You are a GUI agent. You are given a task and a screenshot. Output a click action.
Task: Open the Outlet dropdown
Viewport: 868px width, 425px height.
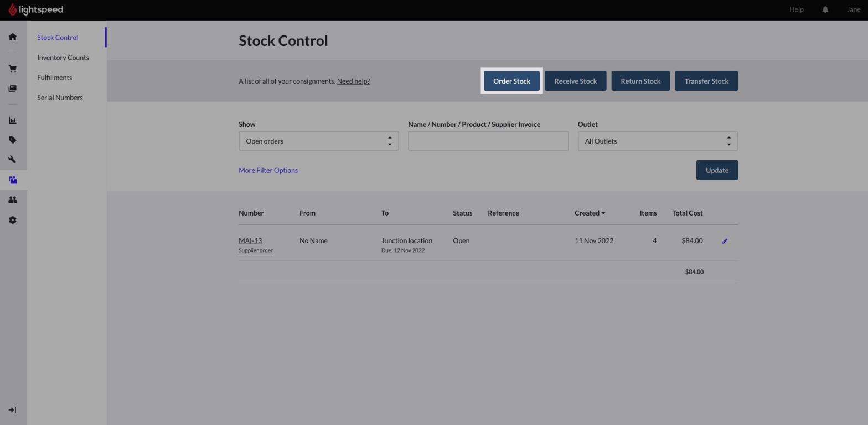[x=657, y=141]
